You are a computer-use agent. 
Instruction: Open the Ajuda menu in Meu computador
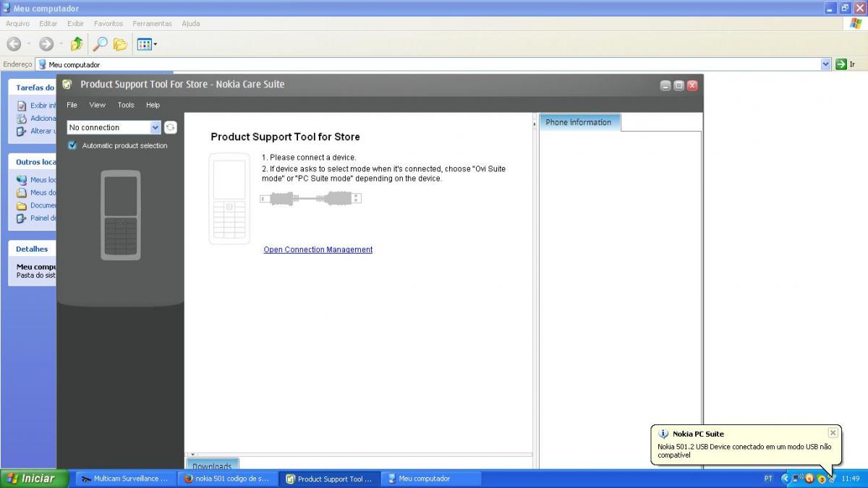[191, 23]
